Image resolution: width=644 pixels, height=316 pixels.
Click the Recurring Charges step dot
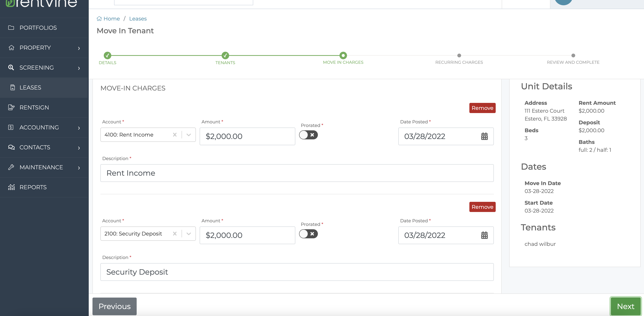click(x=459, y=55)
